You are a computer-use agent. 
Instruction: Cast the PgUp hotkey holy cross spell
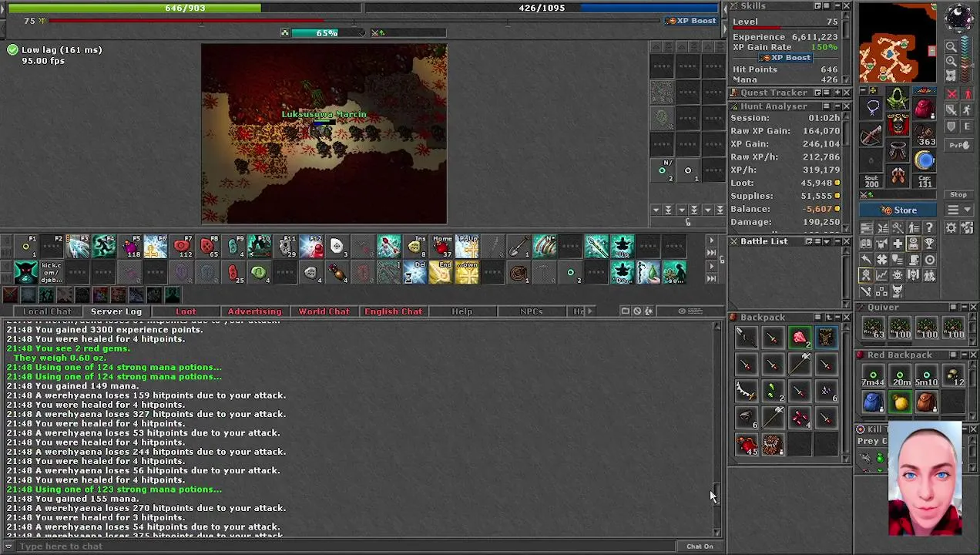(x=468, y=247)
